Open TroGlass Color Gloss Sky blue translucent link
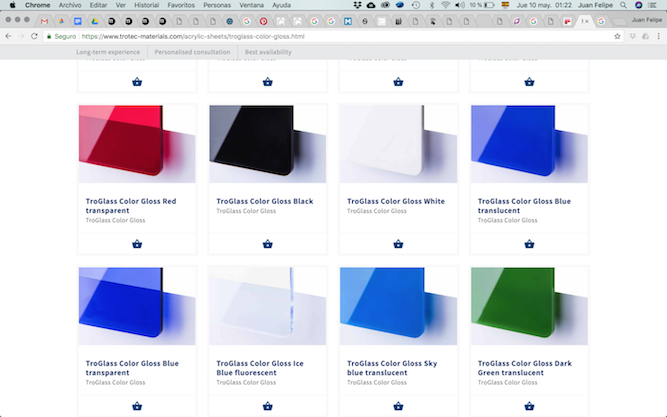This screenshot has height=417, width=667. click(x=392, y=368)
